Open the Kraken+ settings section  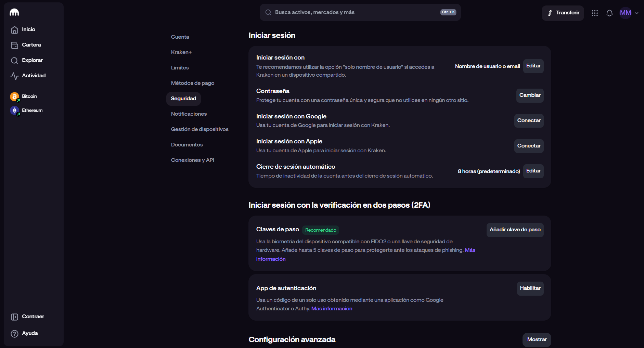pyautogui.click(x=181, y=52)
